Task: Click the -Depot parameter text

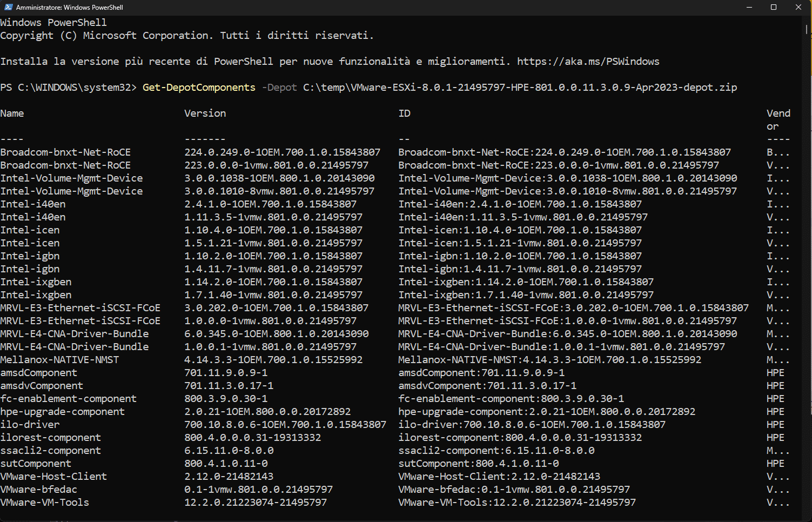Action: 279,88
